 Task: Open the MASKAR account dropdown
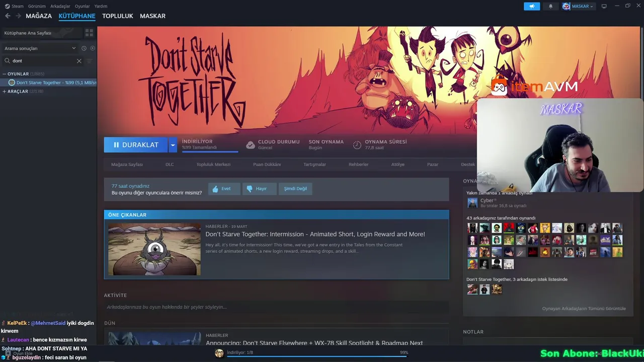578,6
